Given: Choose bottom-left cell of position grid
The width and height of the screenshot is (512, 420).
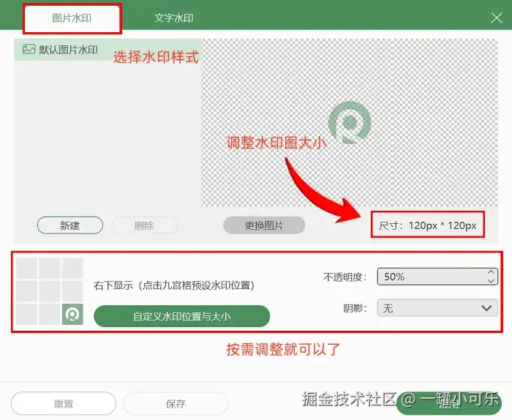Looking at the screenshot, I should coord(26,314).
